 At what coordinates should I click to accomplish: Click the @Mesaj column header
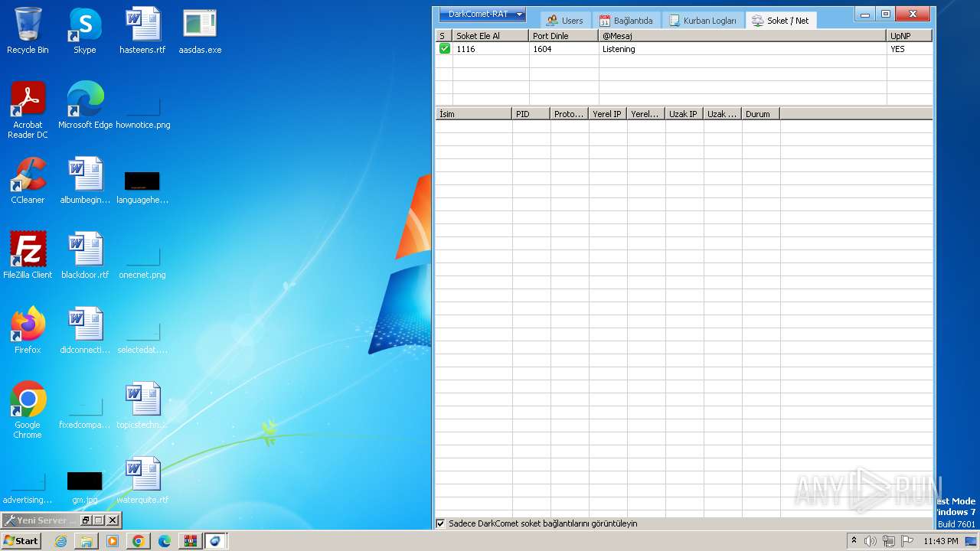coord(743,36)
